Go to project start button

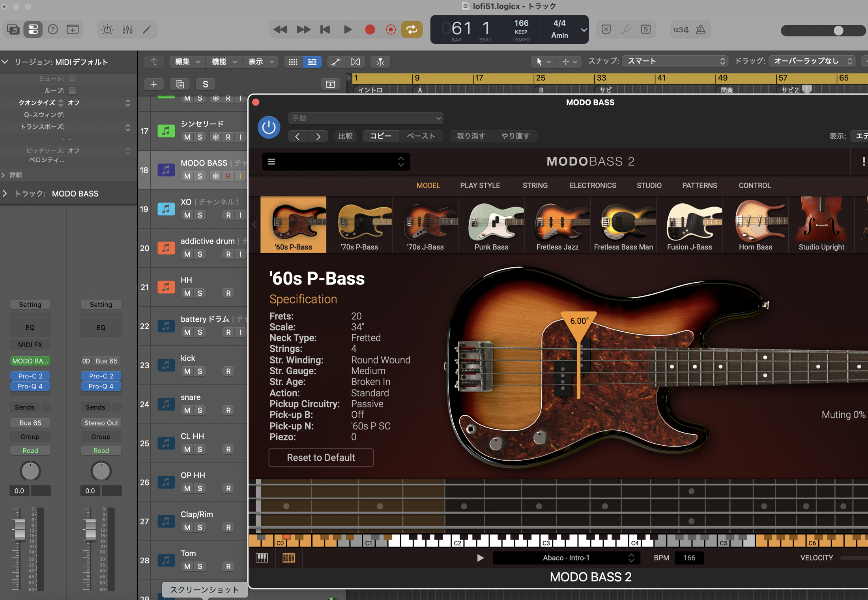325,30
